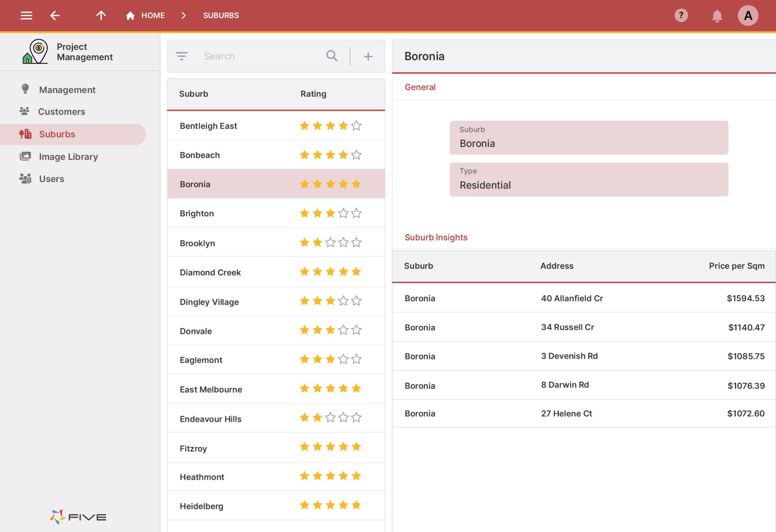Open the user avatar menu
This screenshot has height=532, width=776.
pos(748,15)
